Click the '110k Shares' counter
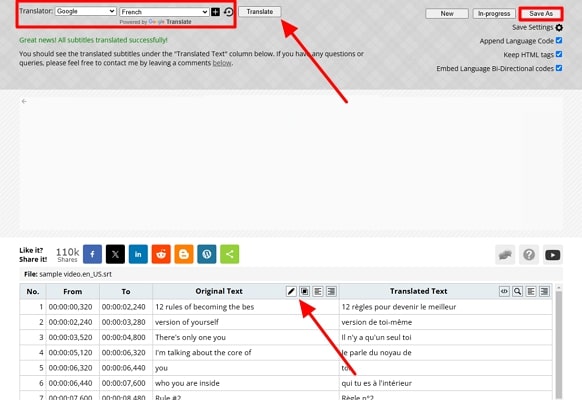The height and width of the screenshot is (400, 582). click(67, 255)
